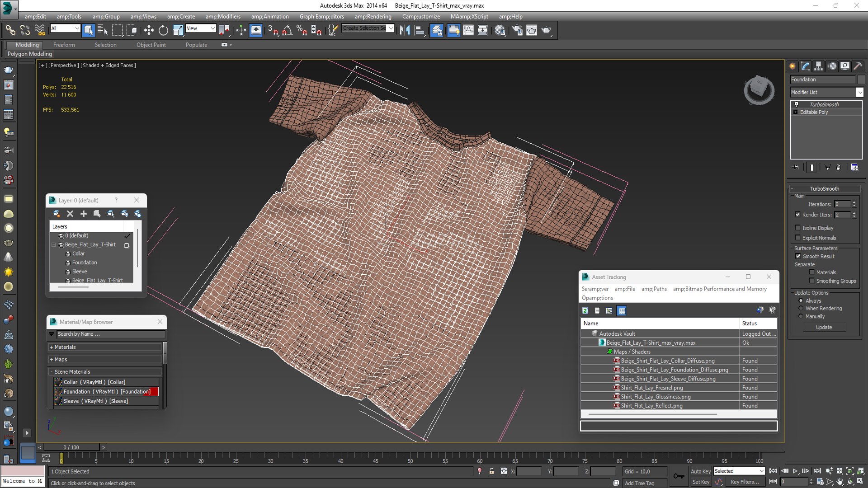Click Create New Layer plus icon
Screen dimensions: 868x488
[x=83, y=214]
